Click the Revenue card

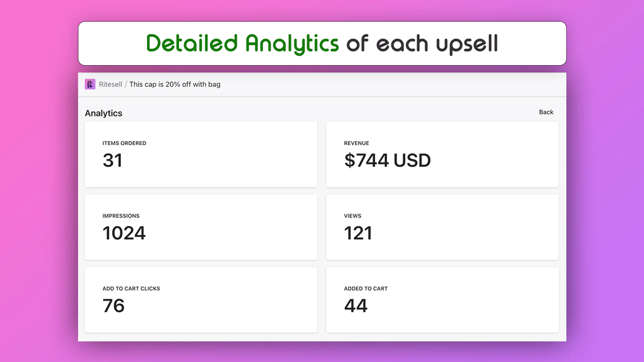tap(442, 154)
